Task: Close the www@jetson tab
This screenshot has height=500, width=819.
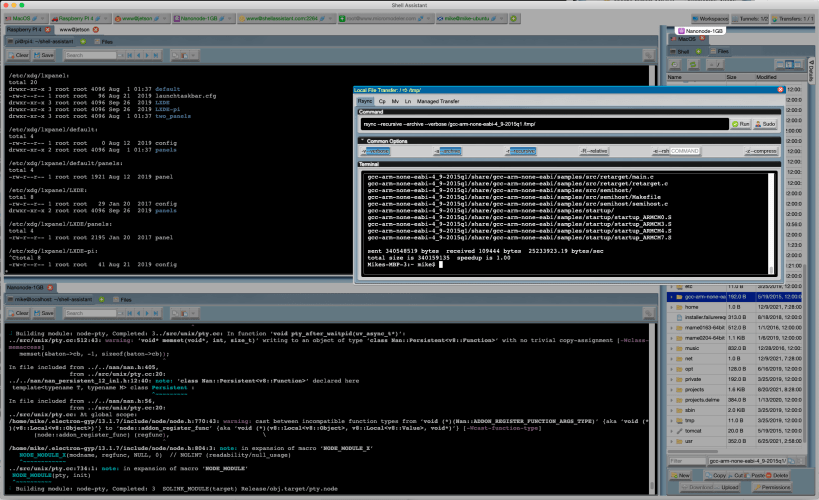Action: (x=96, y=30)
